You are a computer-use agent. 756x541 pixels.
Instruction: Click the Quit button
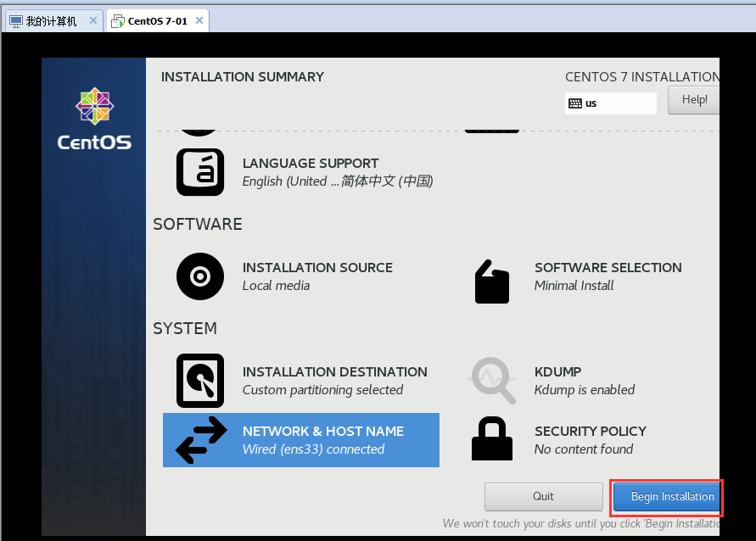coord(543,497)
